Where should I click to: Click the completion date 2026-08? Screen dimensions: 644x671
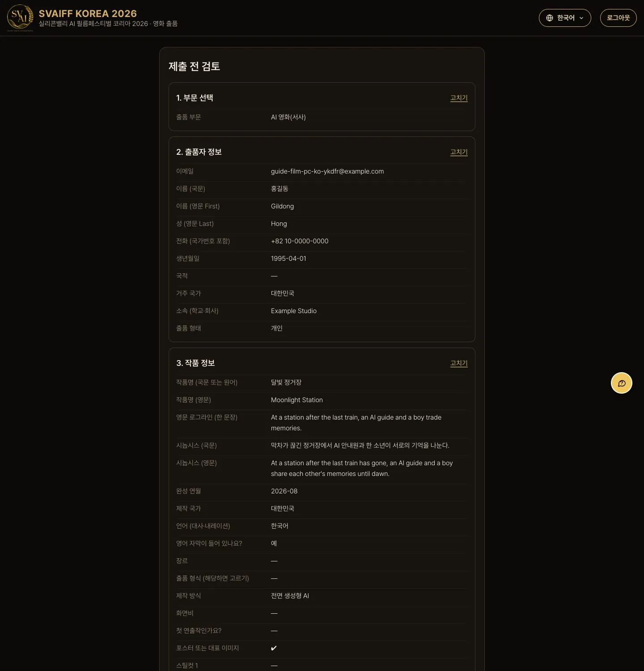click(x=284, y=491)
